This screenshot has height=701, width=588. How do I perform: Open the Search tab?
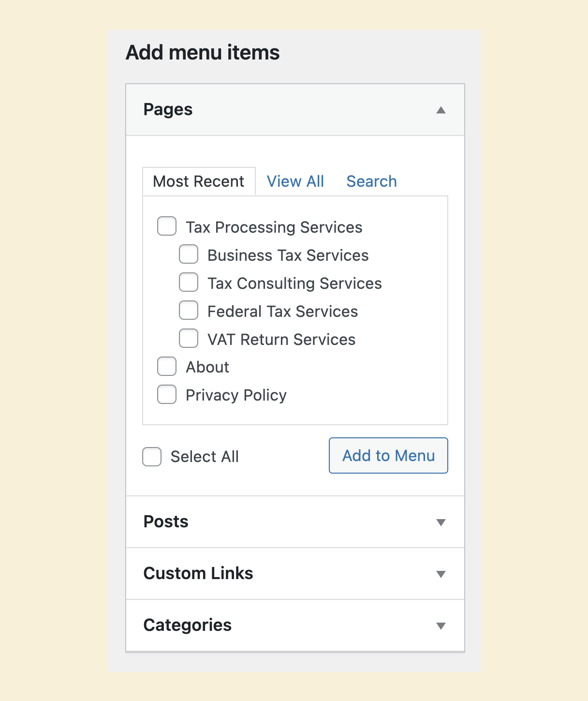[371, 181]
